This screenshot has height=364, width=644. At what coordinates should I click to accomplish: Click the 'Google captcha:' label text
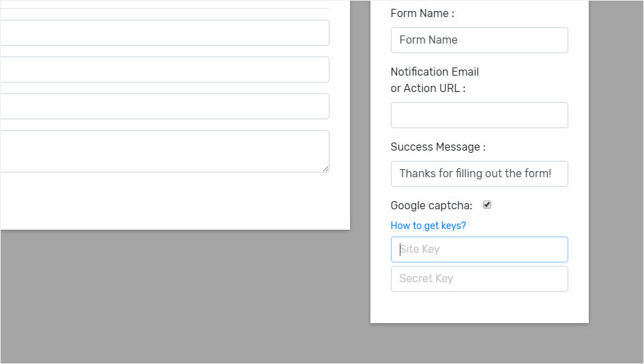coord(431,206)
